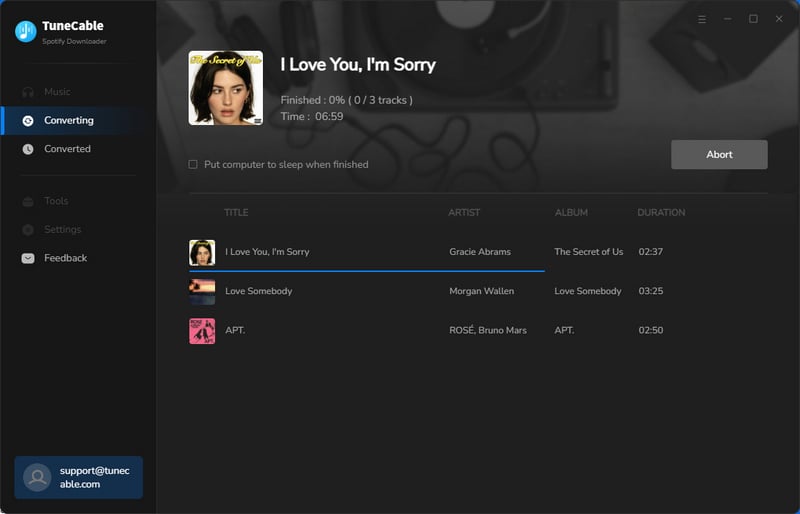800x514 pixels.
Task: Click the APT. album cell
Action: [564, 330]
